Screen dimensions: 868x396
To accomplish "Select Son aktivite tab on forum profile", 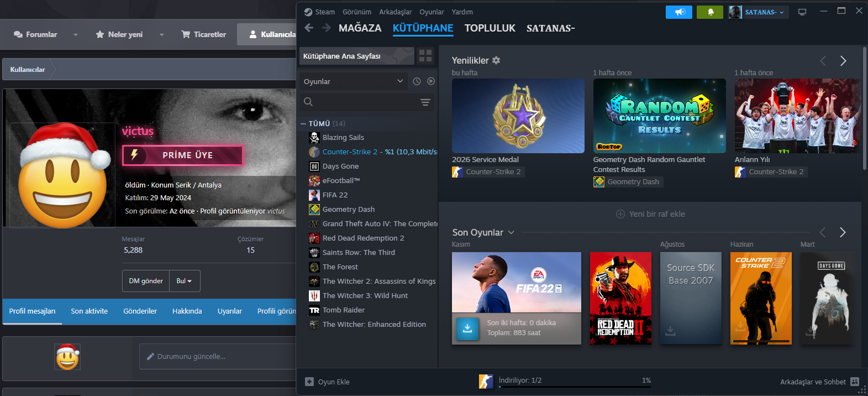I will (89, 311).
